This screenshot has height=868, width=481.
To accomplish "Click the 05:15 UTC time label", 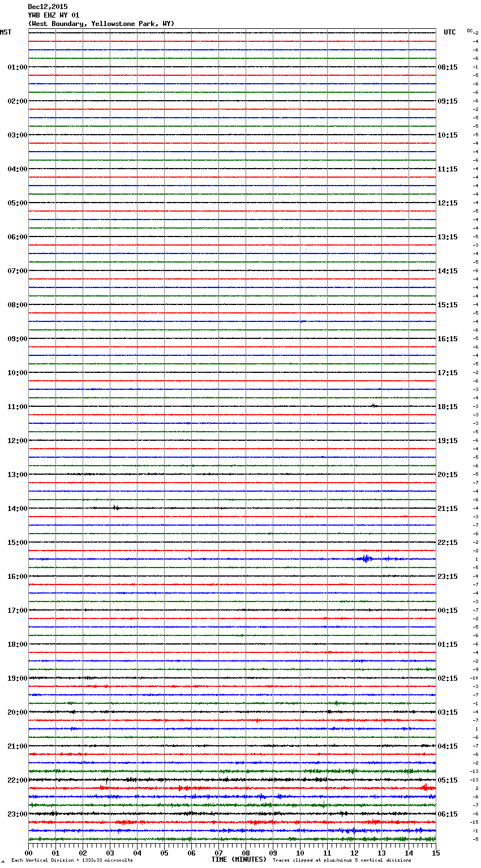I will tap(448, 780).
